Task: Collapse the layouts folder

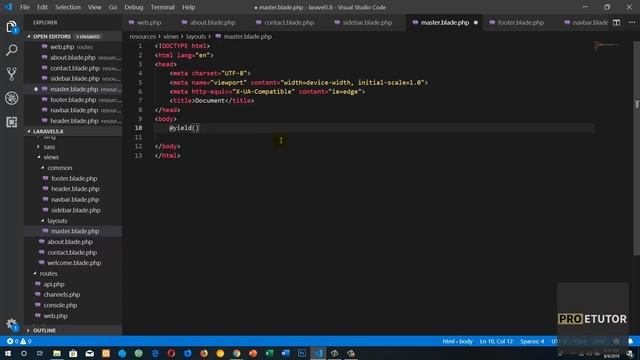Action: (57, 220)
